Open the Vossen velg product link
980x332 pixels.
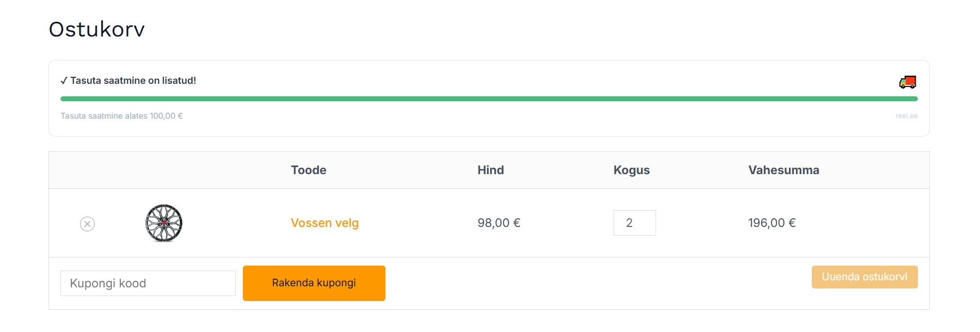324,223
